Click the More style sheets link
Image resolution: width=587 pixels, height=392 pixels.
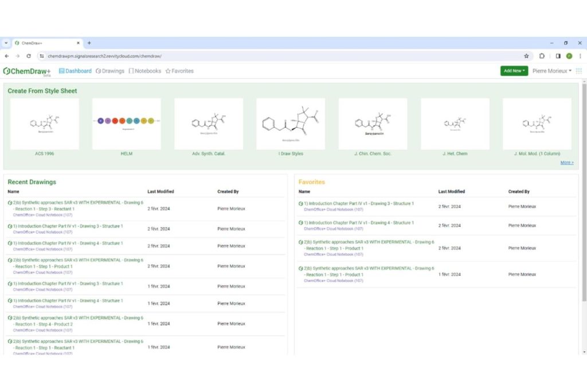point(566,163)
